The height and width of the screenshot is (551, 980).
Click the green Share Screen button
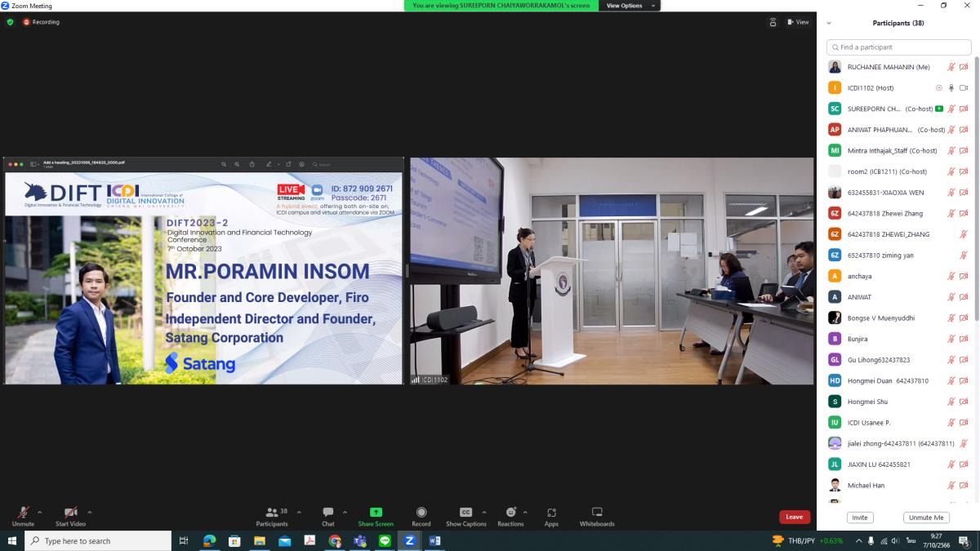click(x=376, y=516)
